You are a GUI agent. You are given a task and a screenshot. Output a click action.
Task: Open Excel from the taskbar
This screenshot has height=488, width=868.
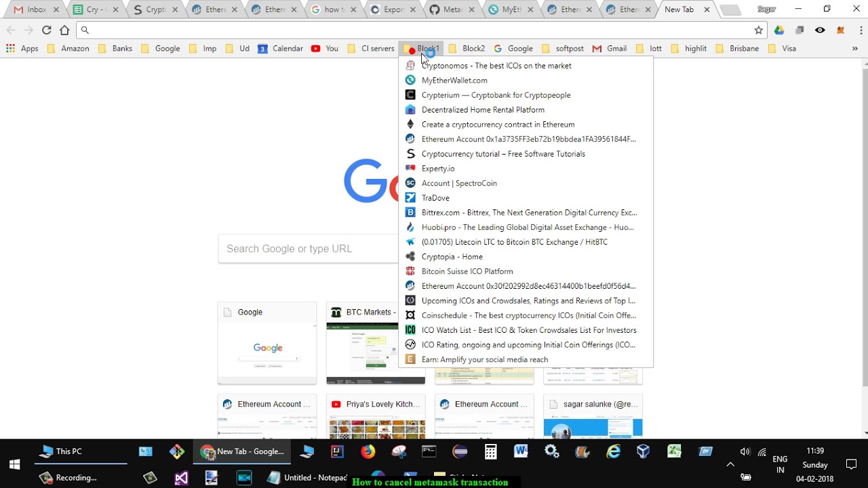coord(674,451)
